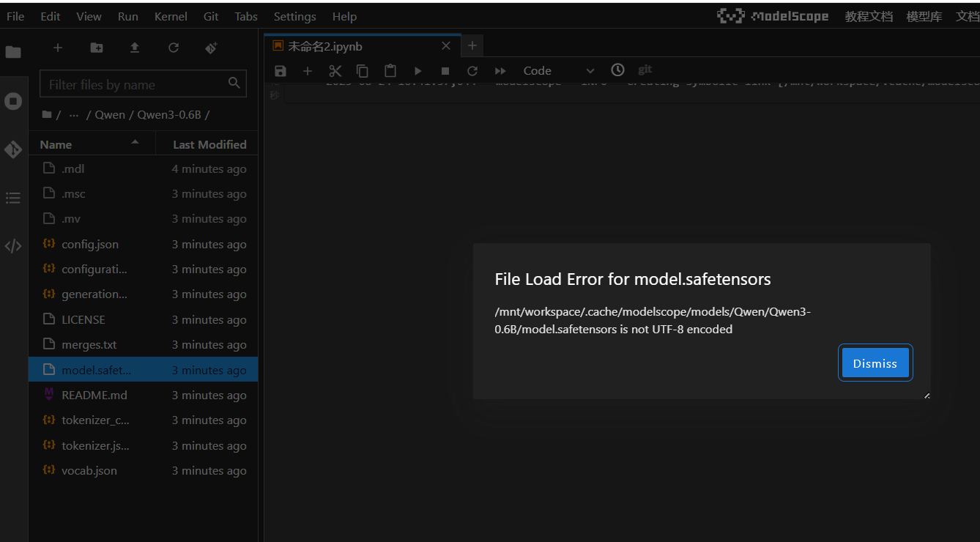Image resolution: width=980 pixels, height=542 pixels.
Task: Copy the selected cell
Action: click(x=363, y=71)
